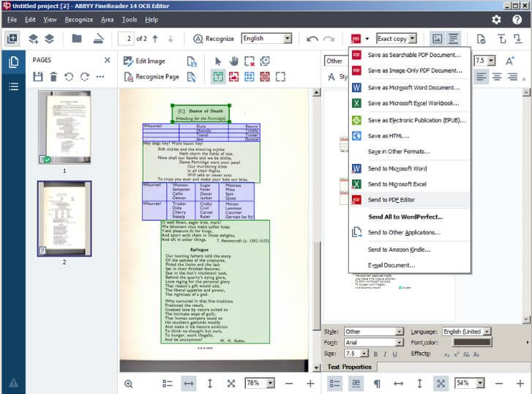Expand the PDF save arrow dropdown
The height and width of the screenshot is (394, 532).
point(367,39)
